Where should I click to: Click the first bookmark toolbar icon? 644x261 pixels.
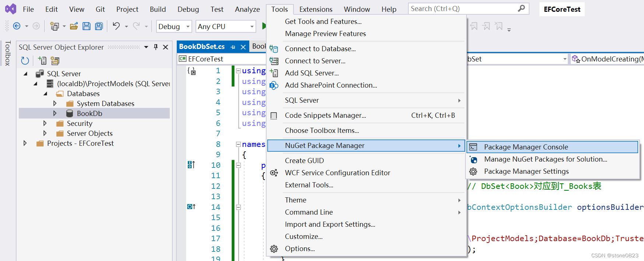pos(474,26)
